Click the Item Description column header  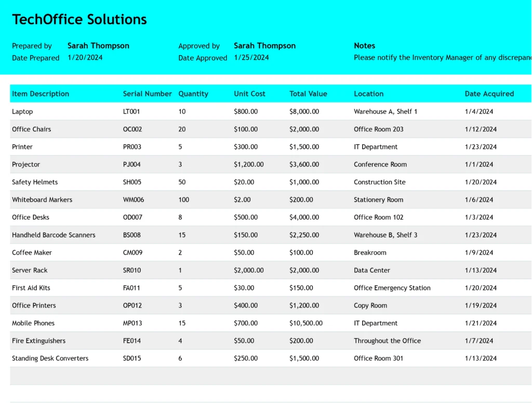tap(41, 93)
